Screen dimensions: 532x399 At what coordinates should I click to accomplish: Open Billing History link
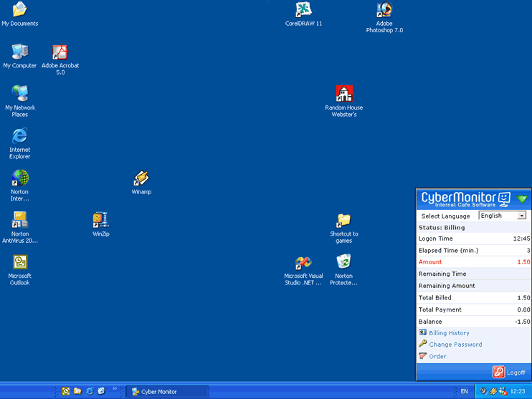[449, 333]
